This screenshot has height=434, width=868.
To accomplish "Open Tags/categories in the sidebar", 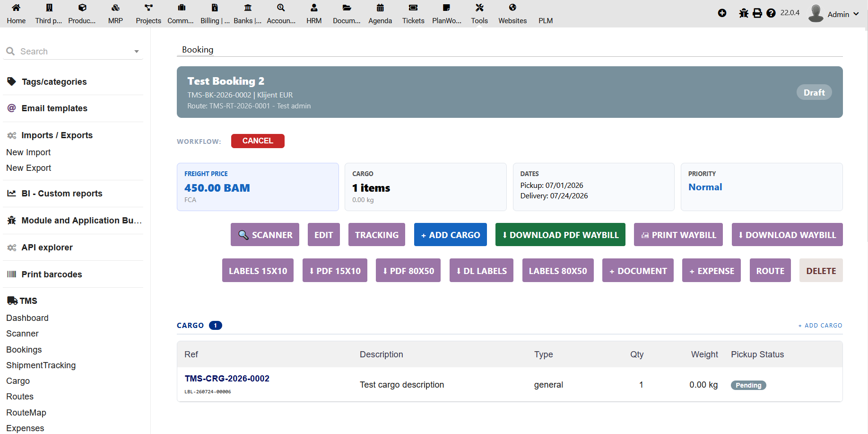I will (54, 82).
